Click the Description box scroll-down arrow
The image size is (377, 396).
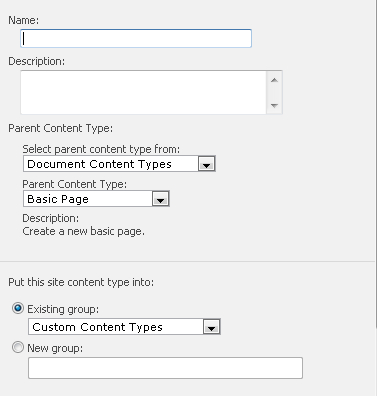pyautogui.click(x=274, y=106)
